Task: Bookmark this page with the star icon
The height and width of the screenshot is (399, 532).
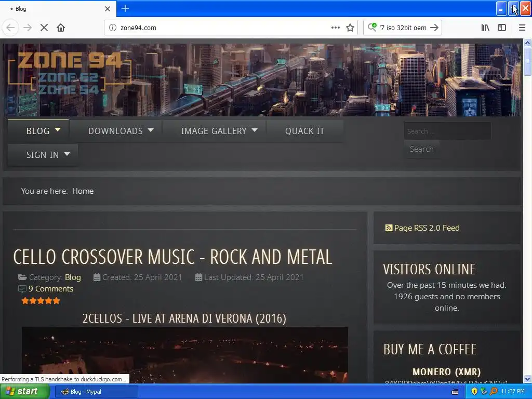Action: (350, 28)
